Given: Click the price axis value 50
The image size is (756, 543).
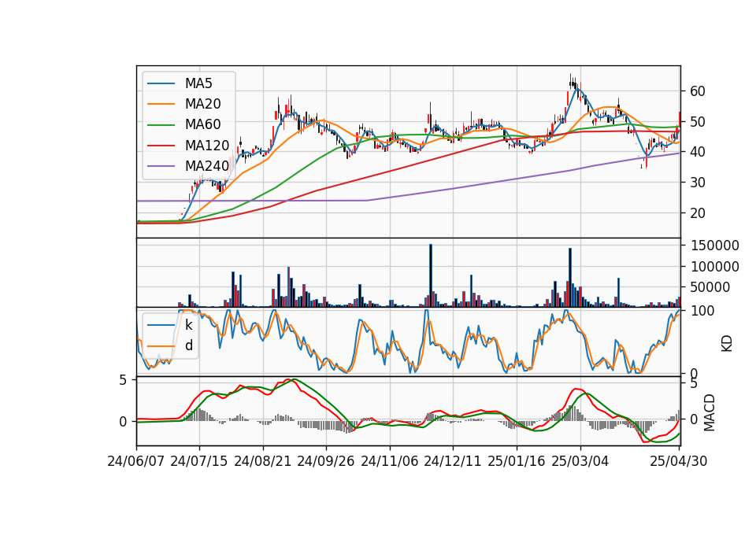Looking at the screenshot, I should point(697,121).
